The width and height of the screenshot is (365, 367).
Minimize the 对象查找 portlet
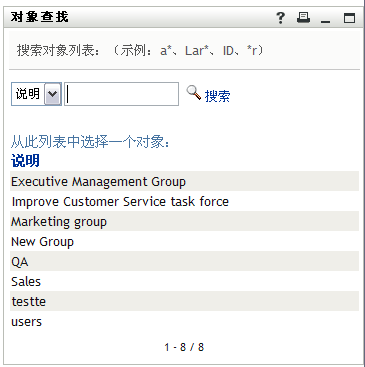click(x=325, y=18)
